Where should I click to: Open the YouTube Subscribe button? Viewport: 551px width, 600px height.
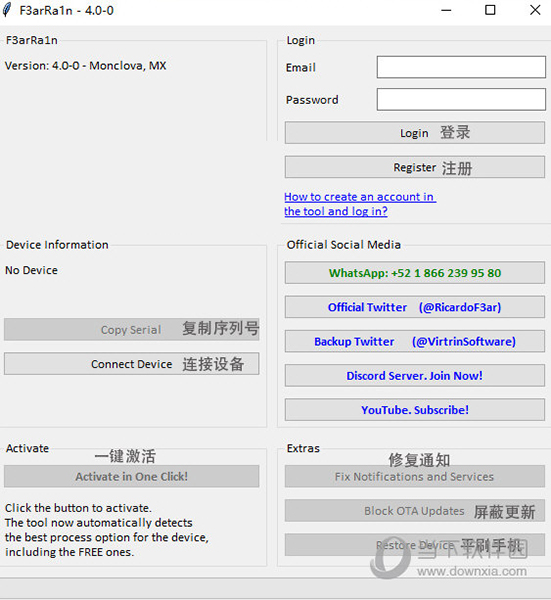pyautogui.click(x=415, y=410)
